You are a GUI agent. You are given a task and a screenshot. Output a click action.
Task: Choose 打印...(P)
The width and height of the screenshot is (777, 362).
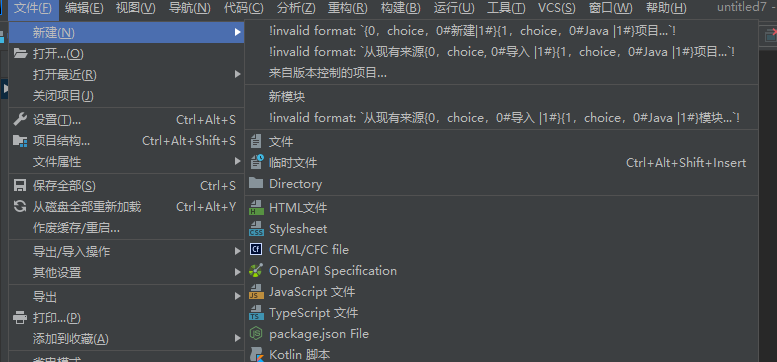[x=126, y=317]
